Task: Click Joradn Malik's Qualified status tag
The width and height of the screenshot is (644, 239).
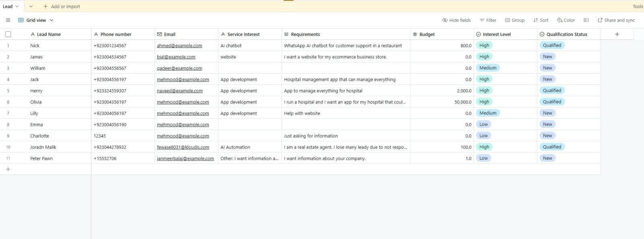Action: pyautogui.click(x=552, y=147)
